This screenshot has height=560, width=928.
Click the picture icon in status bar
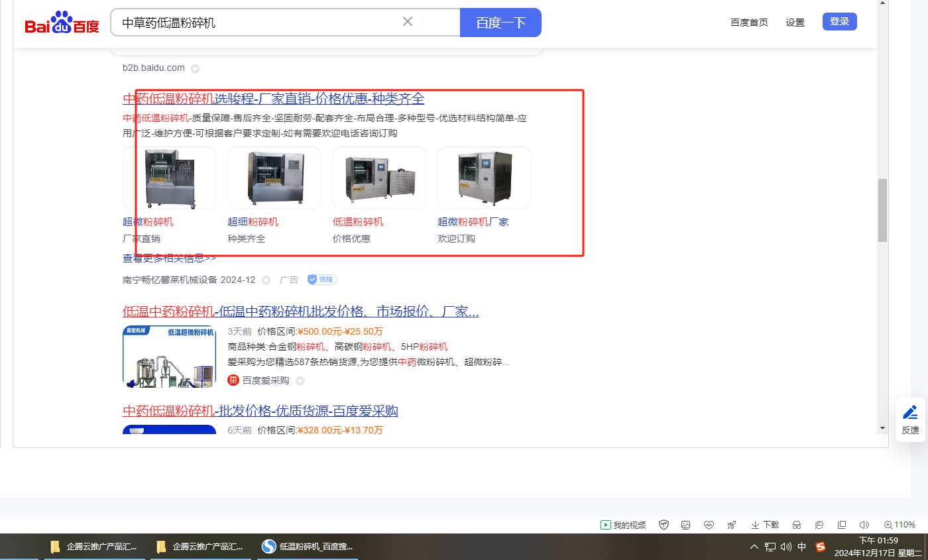pyautogui.click(x=686, y=525)
